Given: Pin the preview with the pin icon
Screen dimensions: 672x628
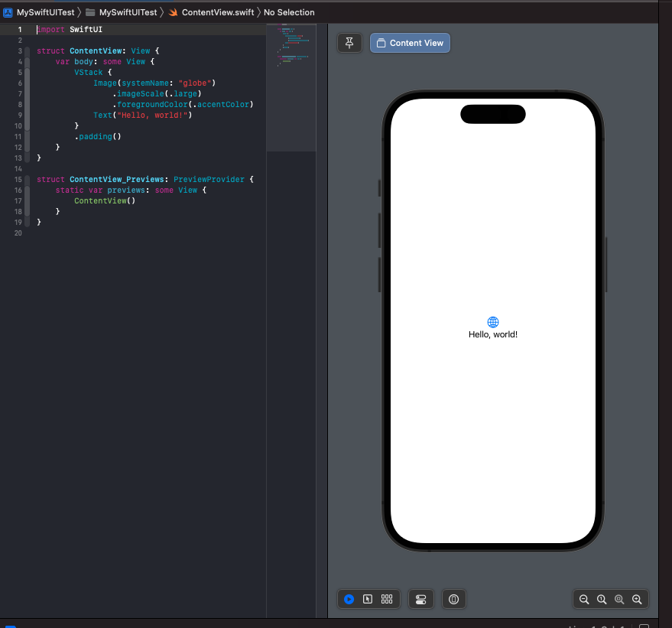Looking at the screenshot, I should coord(349,43).
